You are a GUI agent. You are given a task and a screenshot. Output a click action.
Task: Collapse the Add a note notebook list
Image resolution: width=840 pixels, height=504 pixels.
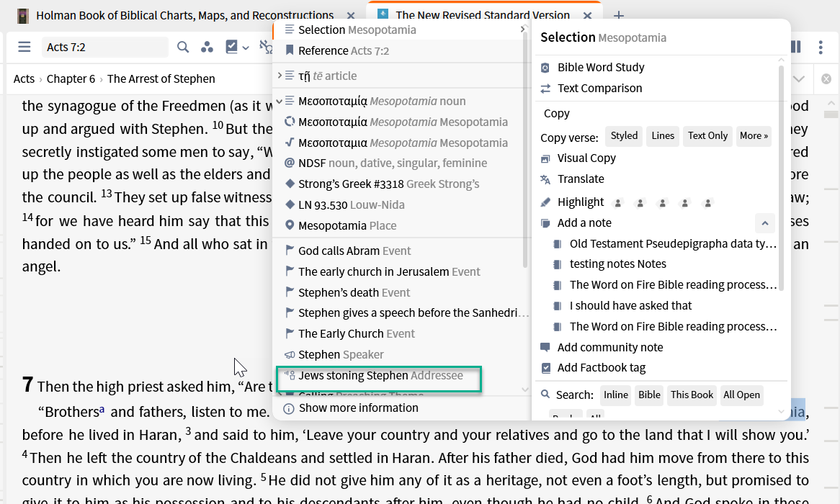765,223
